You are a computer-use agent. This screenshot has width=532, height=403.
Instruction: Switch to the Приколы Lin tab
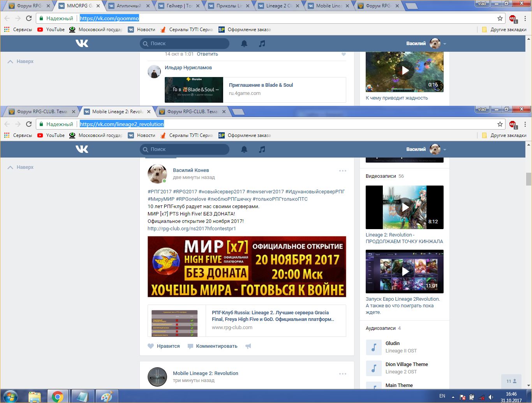[x=228, y=6]
